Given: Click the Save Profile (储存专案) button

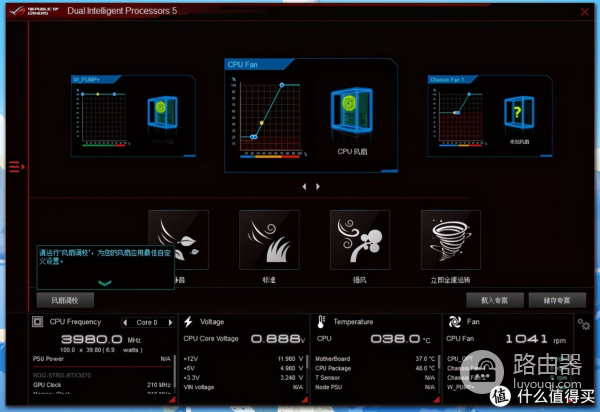Looking at the screenshot, I should click(x=550, y=300).
